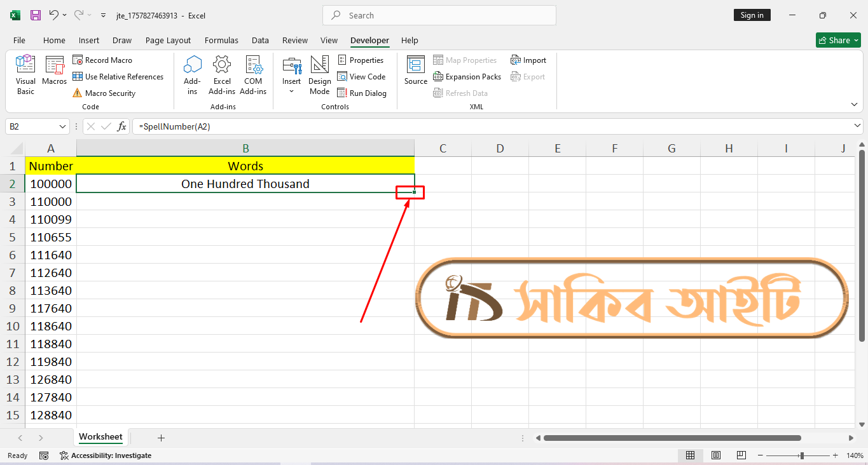The width and height of the screenshot is (868, 465).
Task: Open COM Add-ins manager
Action: pos(253,75)
